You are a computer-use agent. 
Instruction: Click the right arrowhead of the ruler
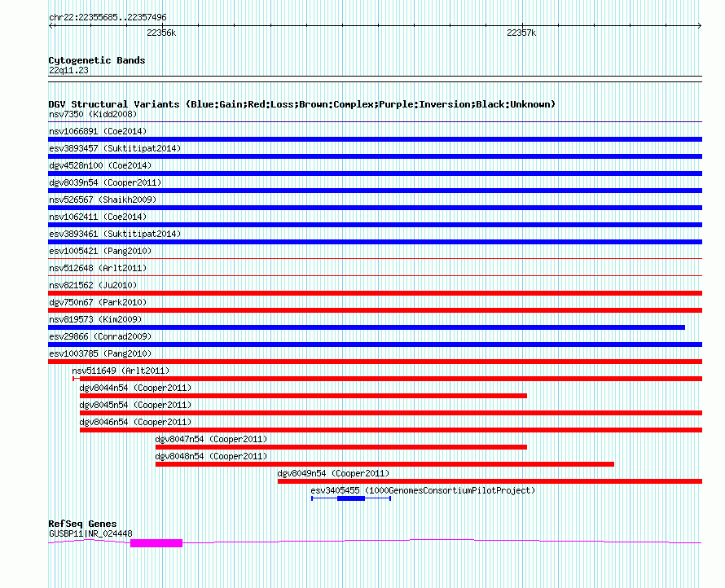[x=700, y=26]
